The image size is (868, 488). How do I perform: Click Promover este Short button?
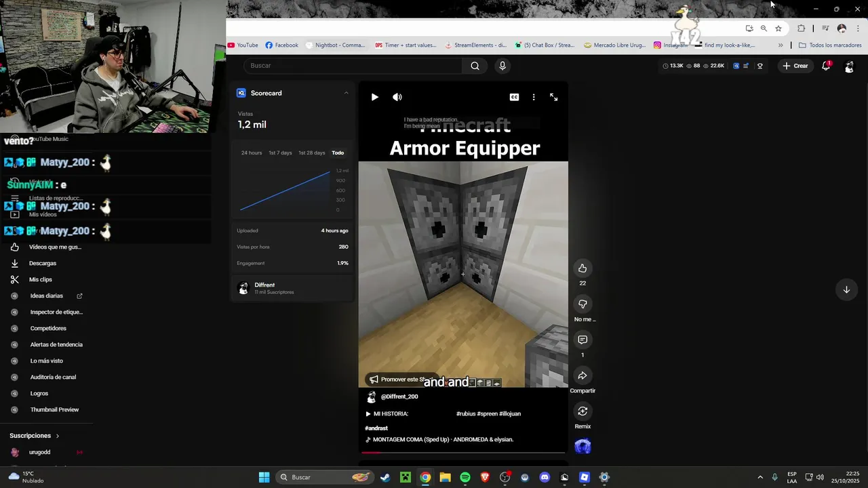click(x=401, y=380)
